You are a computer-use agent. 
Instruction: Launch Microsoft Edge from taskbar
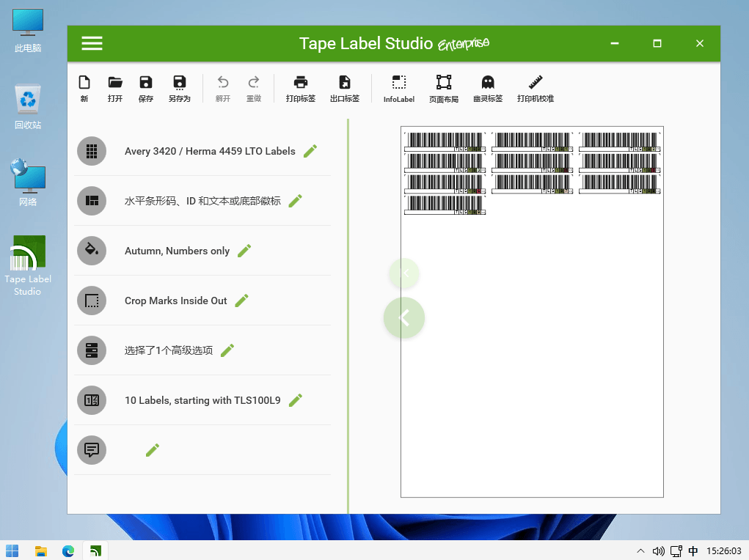pyautogui.click(x=68, y=551)
